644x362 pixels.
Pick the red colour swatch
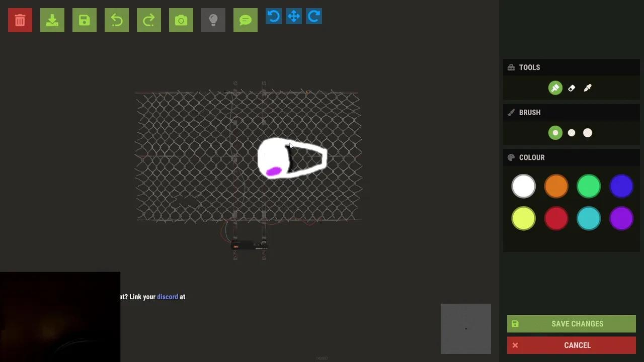click(556, 219)
